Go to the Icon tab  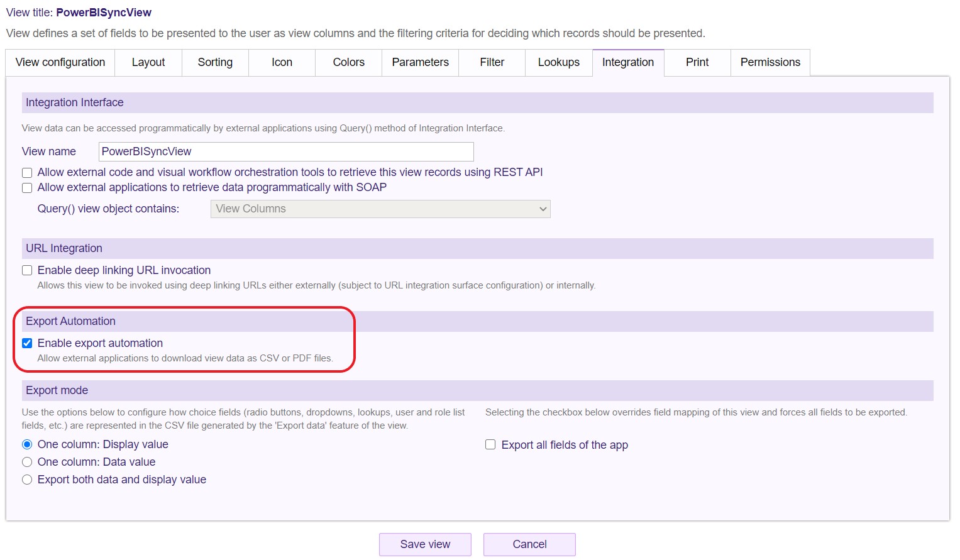pyautogui.click(x=282, y=63)
